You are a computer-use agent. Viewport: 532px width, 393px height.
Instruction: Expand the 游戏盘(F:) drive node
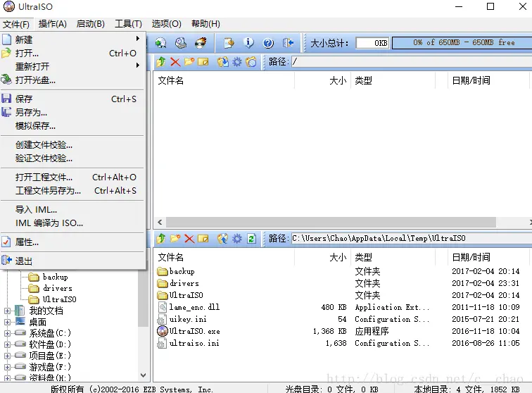[7, 367]
